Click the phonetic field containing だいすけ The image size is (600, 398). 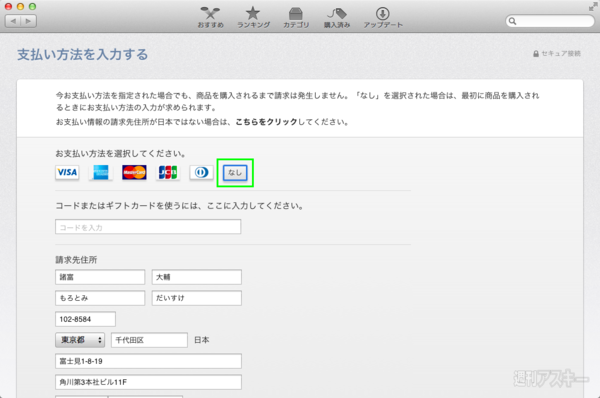[x=197, y=298]
